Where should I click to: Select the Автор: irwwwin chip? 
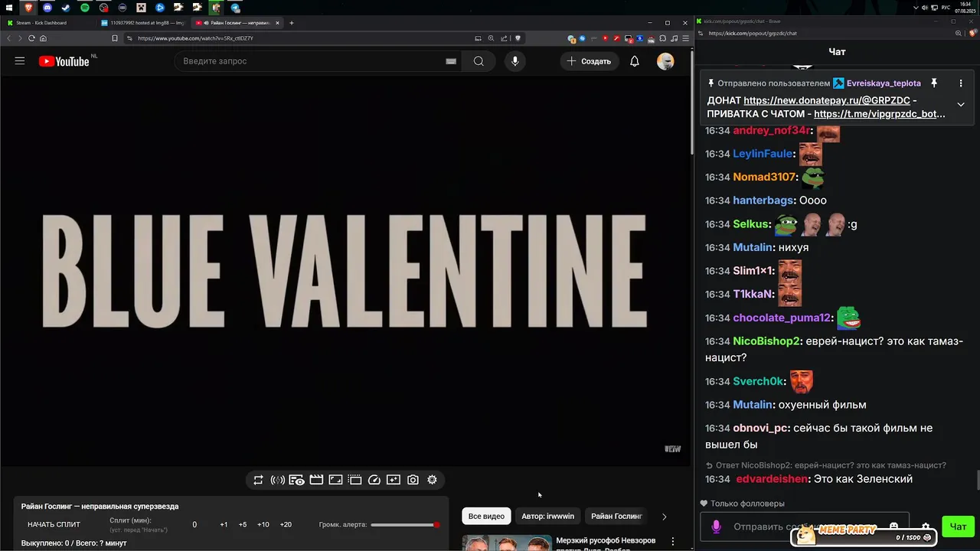coord(547,516)
